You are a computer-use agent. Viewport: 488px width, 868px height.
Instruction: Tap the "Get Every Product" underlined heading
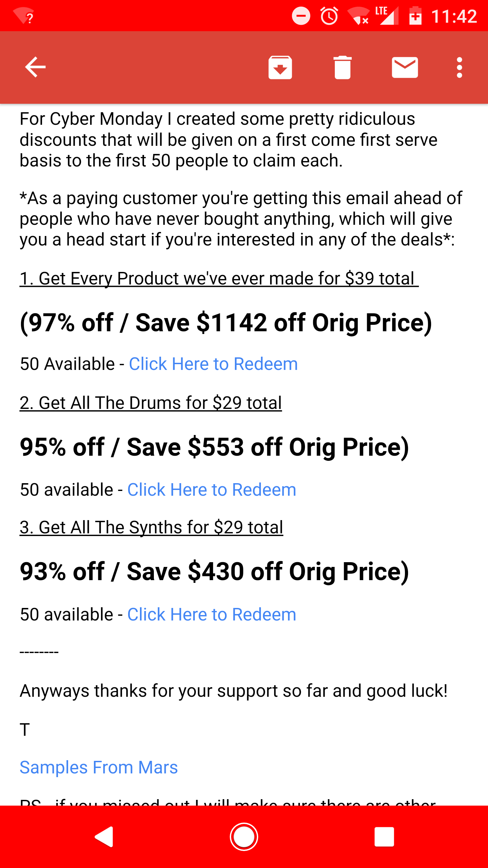click(x=219, y=278)
